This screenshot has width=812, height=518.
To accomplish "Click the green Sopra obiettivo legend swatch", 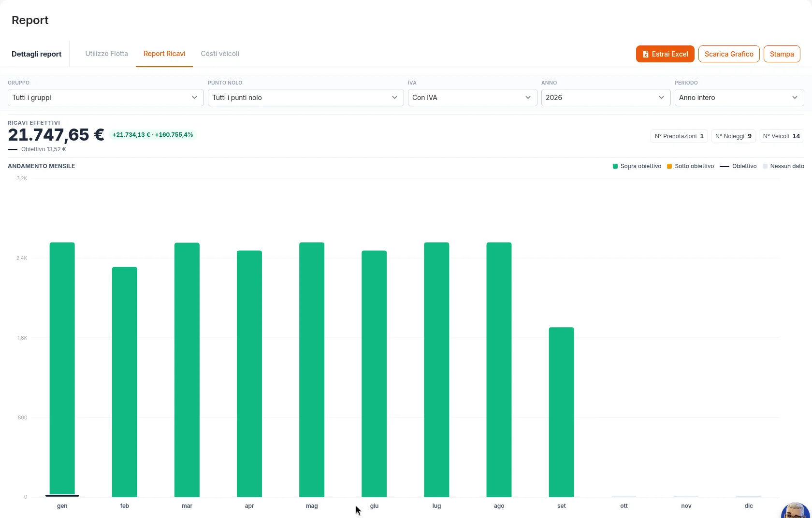I will [x=615, y=166].
